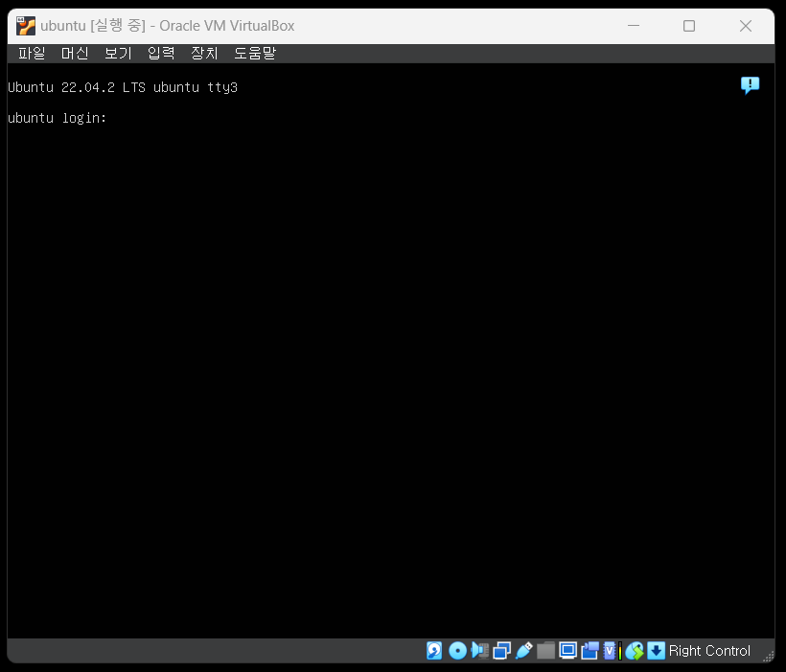Click the notification center speech bubble icon
The height and width of the screenshot is (672, 786).
[750, 85]
